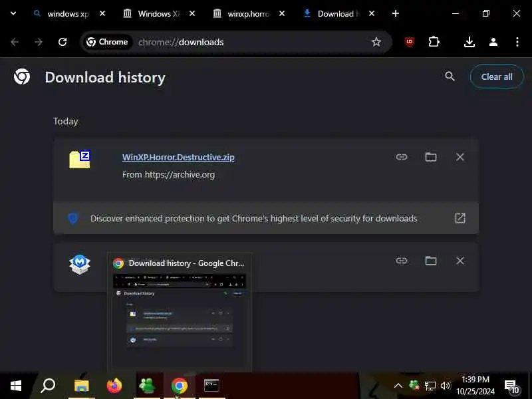This screenshot has height=399, width=532.
Task: Open the notification center with 10 badge
Action: click(511, 386)
